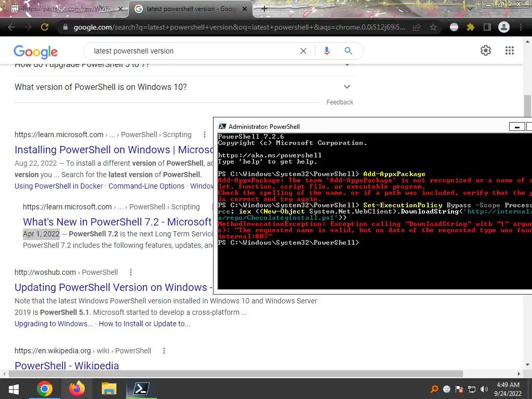
Task: Focus the Google search input field
Action: click(x=193, y=51)
